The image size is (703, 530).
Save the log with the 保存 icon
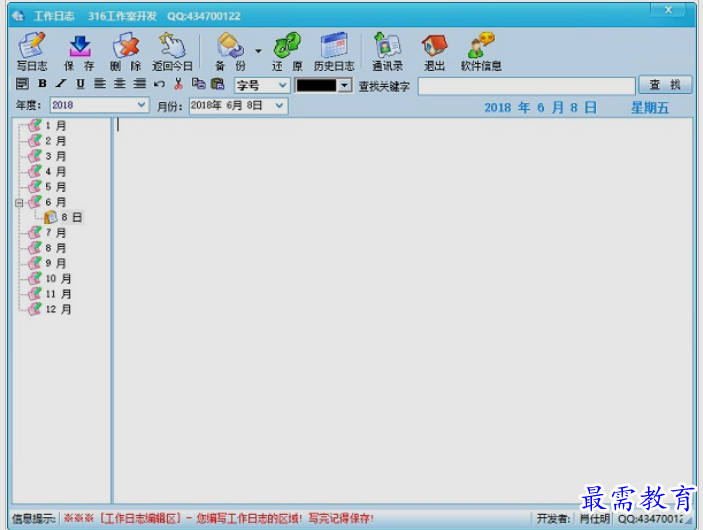point(79,52)
